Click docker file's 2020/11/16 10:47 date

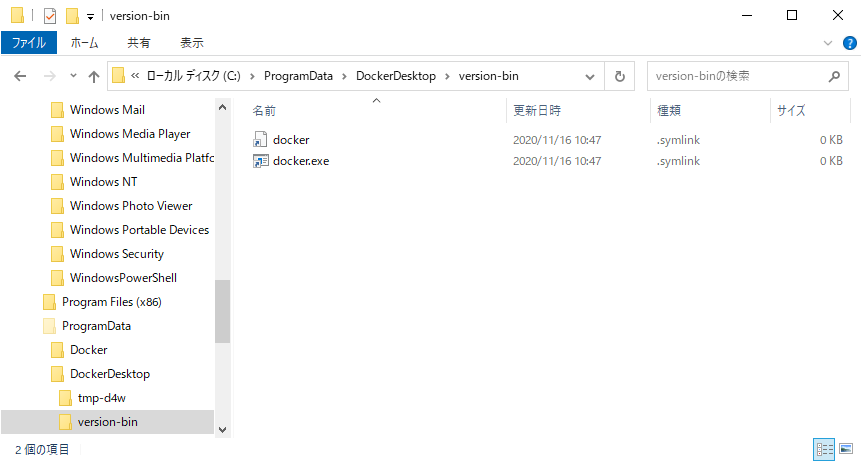[557, 140]
